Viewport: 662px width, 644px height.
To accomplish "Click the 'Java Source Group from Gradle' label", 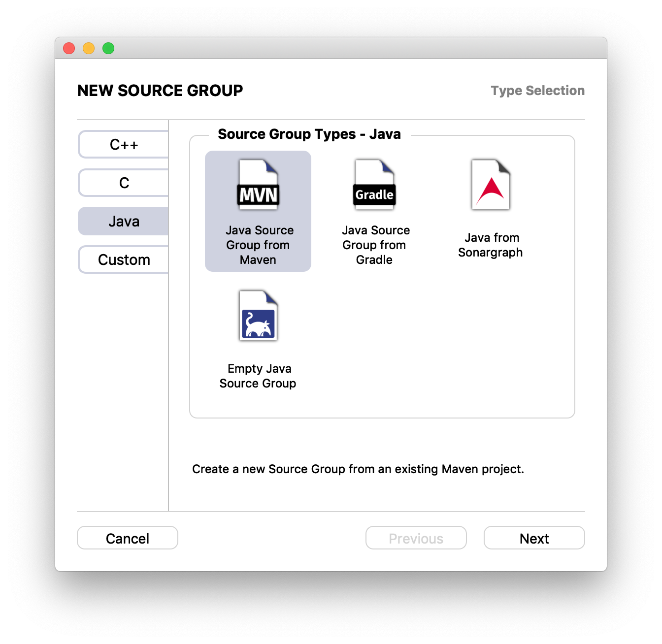I will (x=375, y=245).
